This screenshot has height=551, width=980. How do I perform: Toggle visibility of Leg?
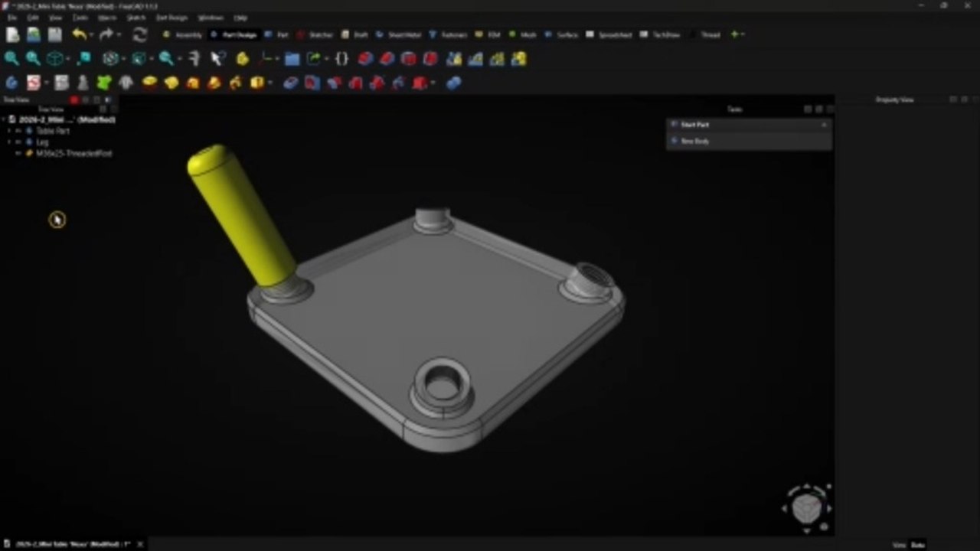pyautogui.click(x=19, y=142)
